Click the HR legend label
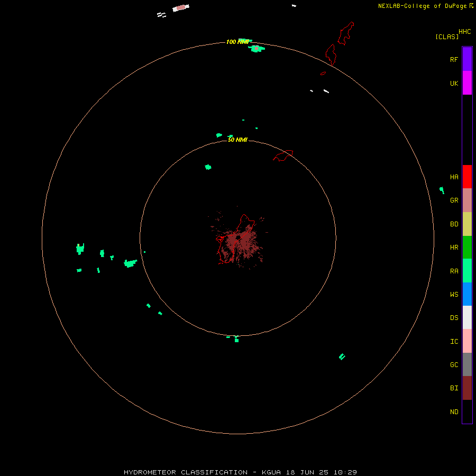The image size is (476, 476). [454, 248]
